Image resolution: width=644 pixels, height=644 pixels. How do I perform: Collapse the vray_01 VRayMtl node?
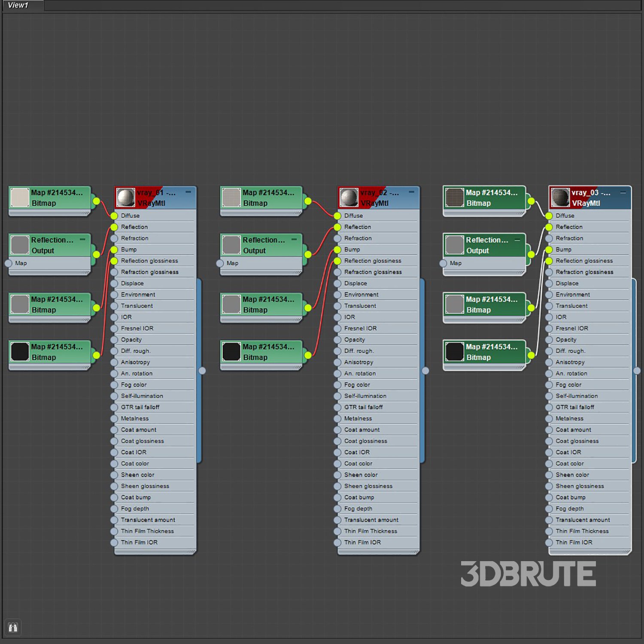point(188,192)
